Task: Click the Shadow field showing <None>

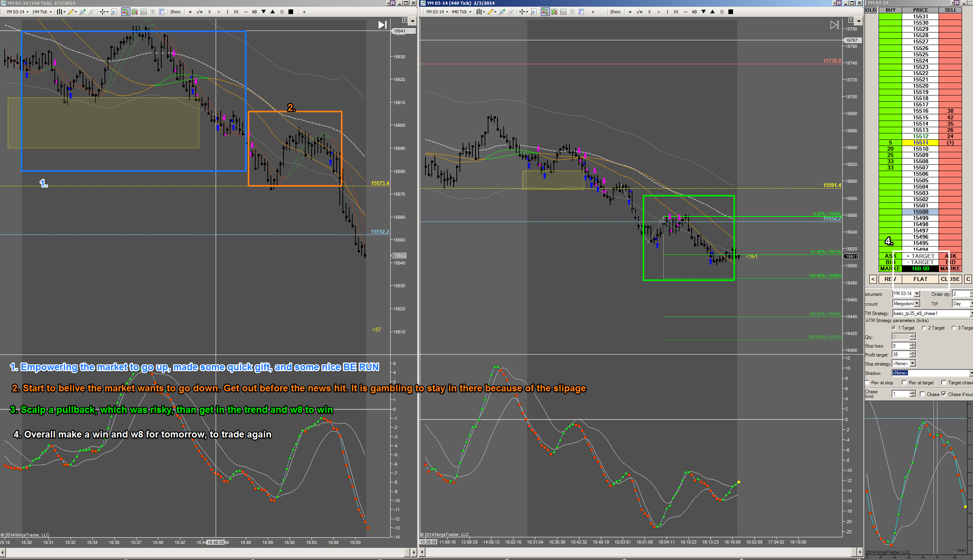Action: click(932, 373)
